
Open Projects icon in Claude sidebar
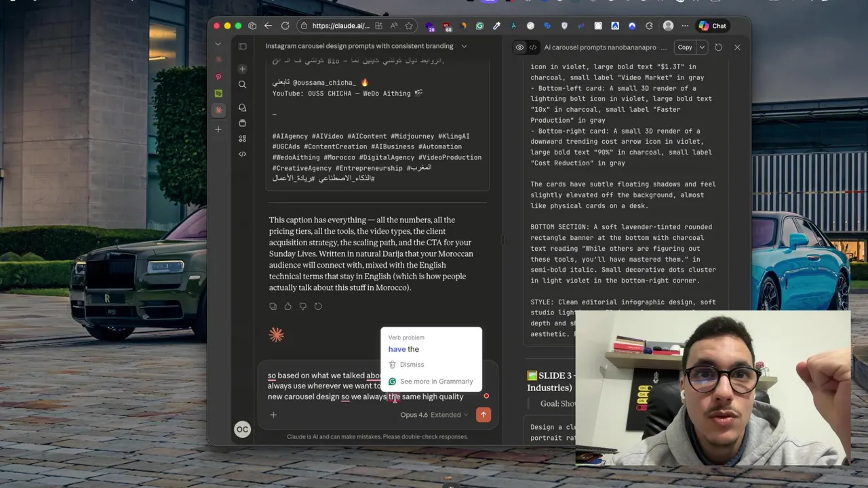click(242, 123)
